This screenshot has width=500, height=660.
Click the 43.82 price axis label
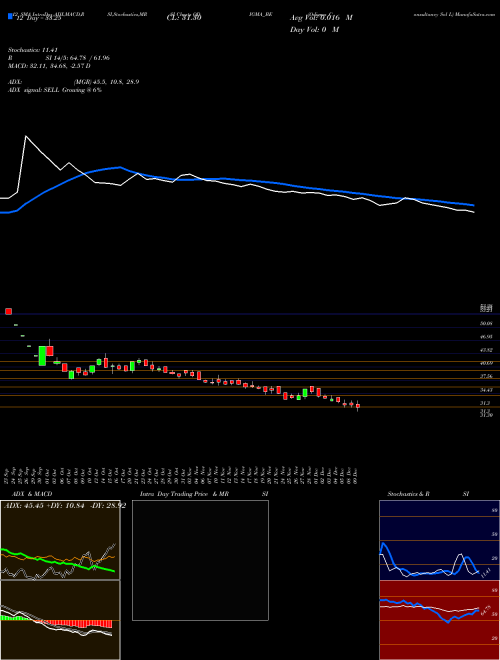pos(486,350)
